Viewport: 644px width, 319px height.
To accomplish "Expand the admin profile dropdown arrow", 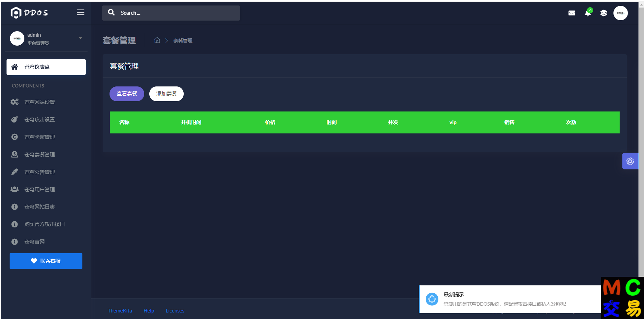I will (x=80, y=38).
